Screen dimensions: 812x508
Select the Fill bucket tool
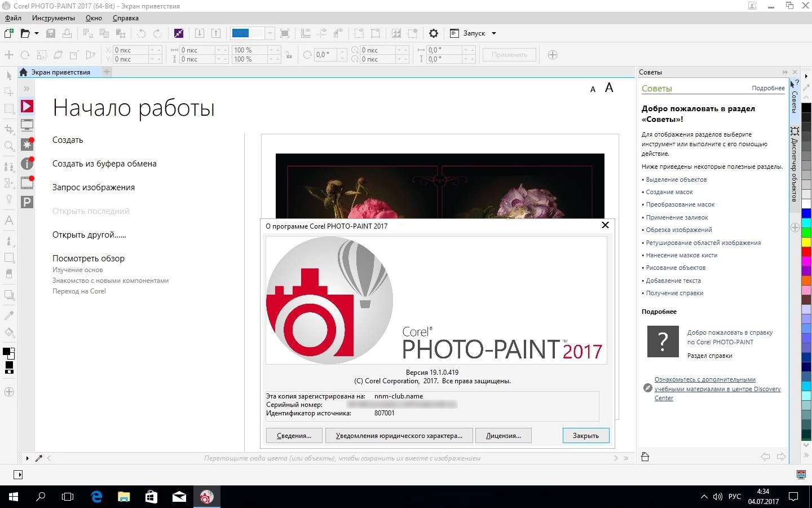click(x=9, y=332)
